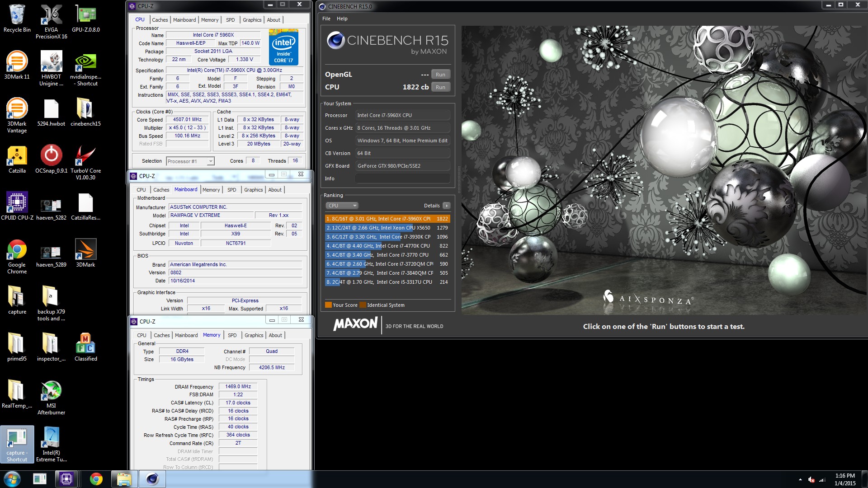This screenshot has height=488, width=868.
Task: Open the taskbar app left of CPU-Z
Action: point(40,479)
